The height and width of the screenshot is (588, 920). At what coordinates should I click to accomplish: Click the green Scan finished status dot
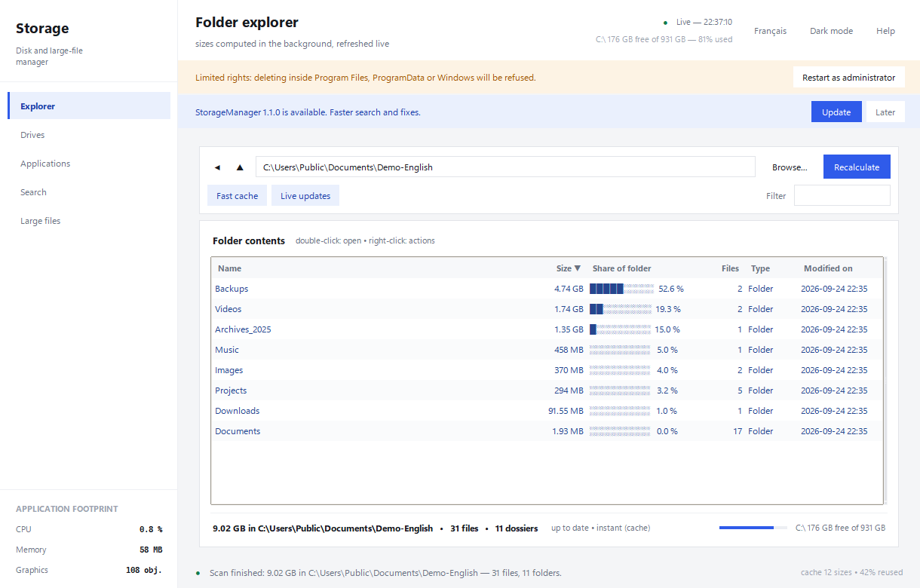(198, 574)
